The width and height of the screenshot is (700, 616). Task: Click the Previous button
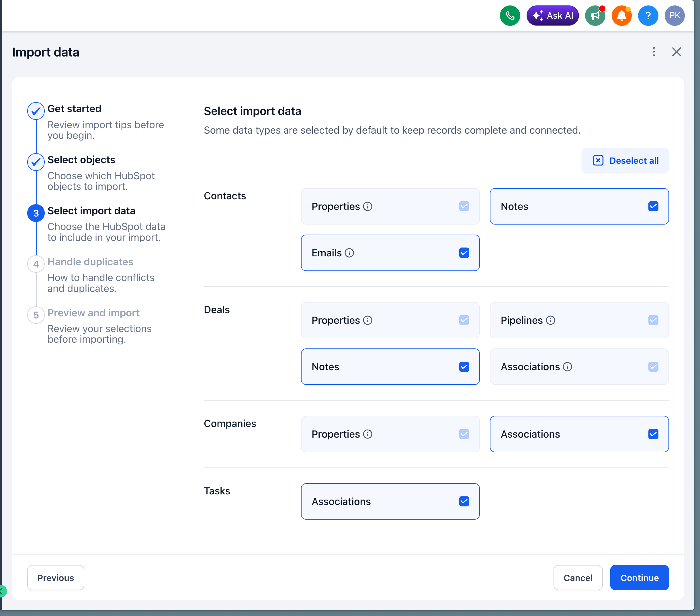click(x=56, y=578)
